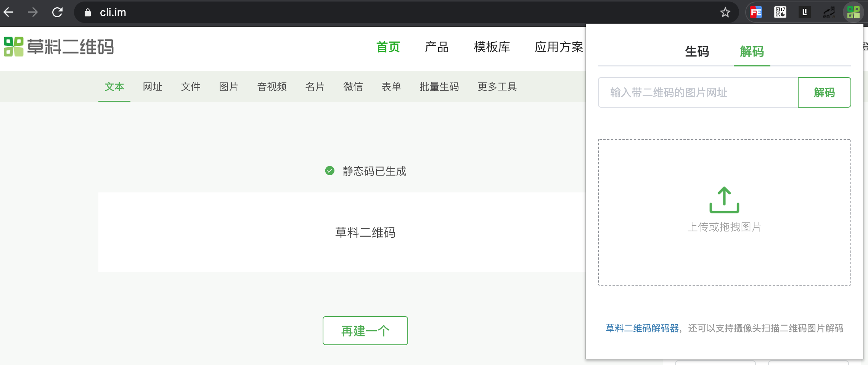Select the 批量生码 tab
868x365 pixels.
click(x=439, y=87)
